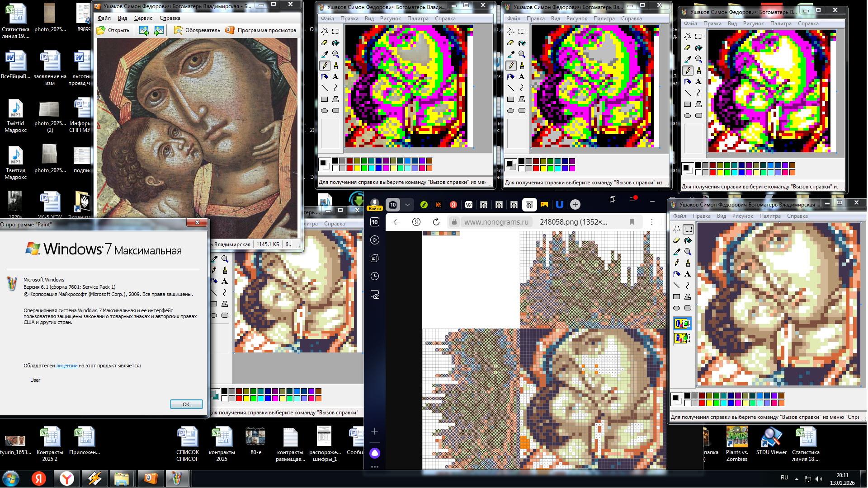This screenshot has height=488, width=868.
Task: Click the browser screenshot sidebar icon
Action: (x=375, y=295)
